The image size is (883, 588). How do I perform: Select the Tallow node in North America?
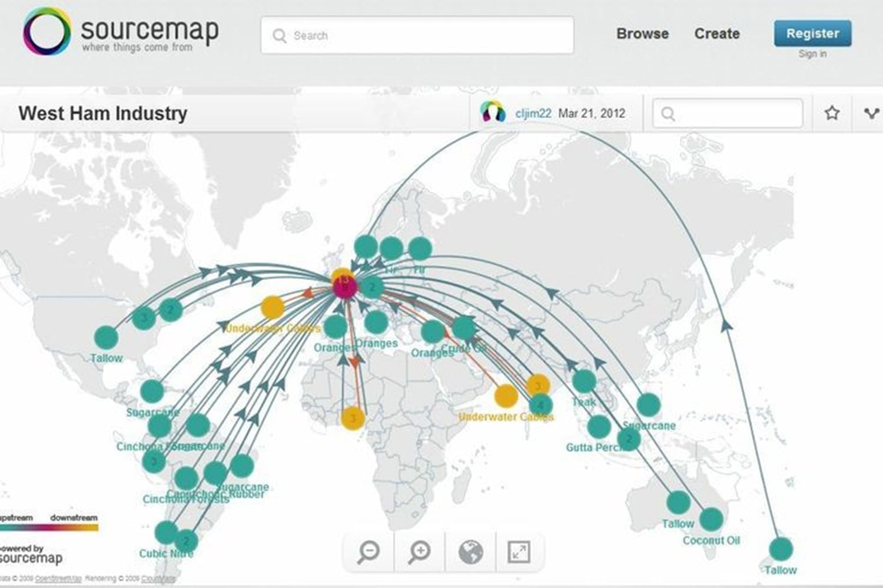[106, 338]
